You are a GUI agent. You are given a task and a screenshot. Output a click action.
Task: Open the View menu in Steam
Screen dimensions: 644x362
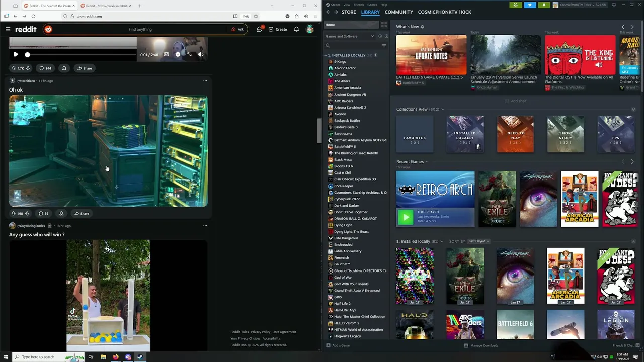pyautogui.click(x=347, y=5)
